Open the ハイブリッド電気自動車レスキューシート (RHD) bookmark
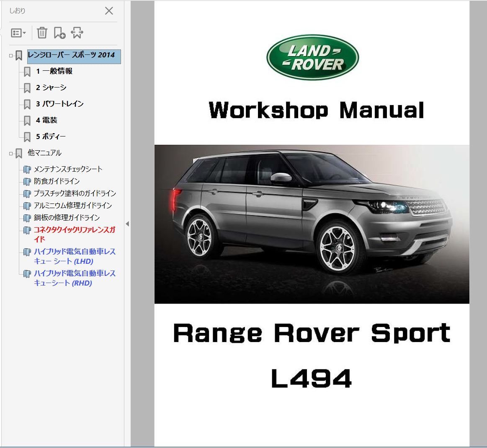 [75, 278]
